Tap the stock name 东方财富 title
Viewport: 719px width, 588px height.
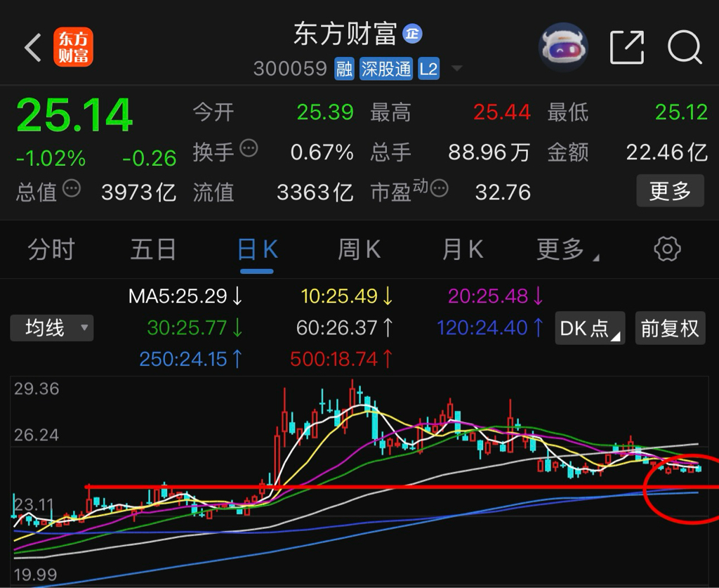tap(345, 34)
